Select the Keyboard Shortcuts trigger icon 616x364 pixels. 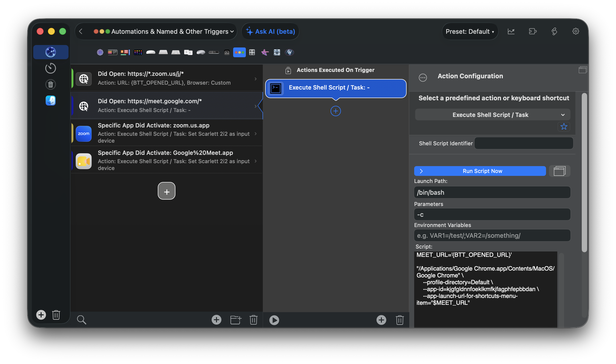click(176, 52)
